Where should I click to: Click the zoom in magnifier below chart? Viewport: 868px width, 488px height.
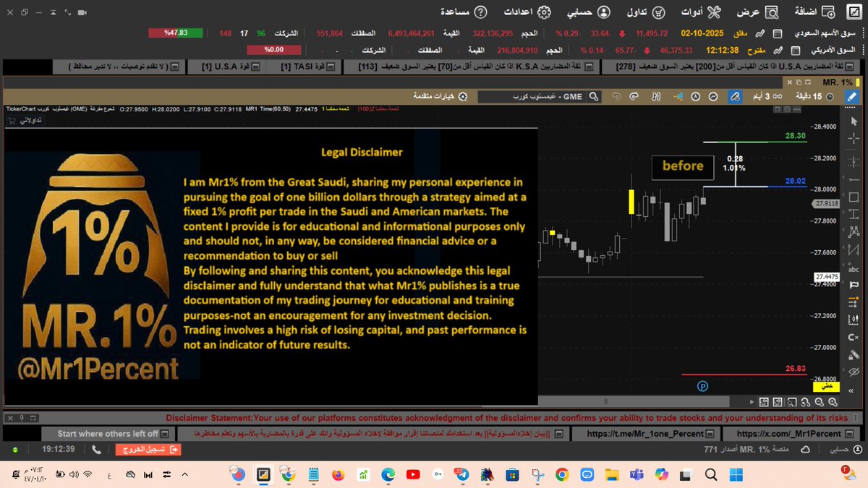833,402
